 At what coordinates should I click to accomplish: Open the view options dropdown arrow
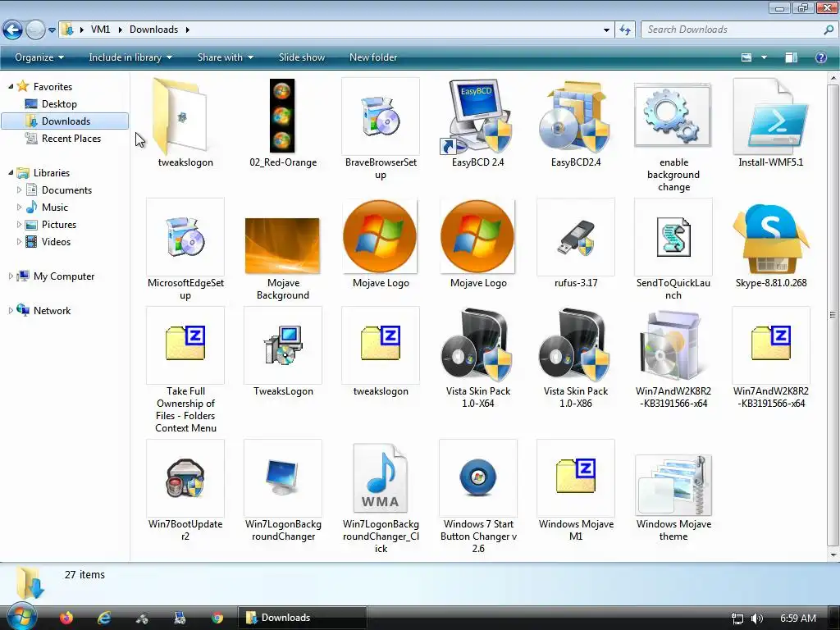[x=764, y=57]
